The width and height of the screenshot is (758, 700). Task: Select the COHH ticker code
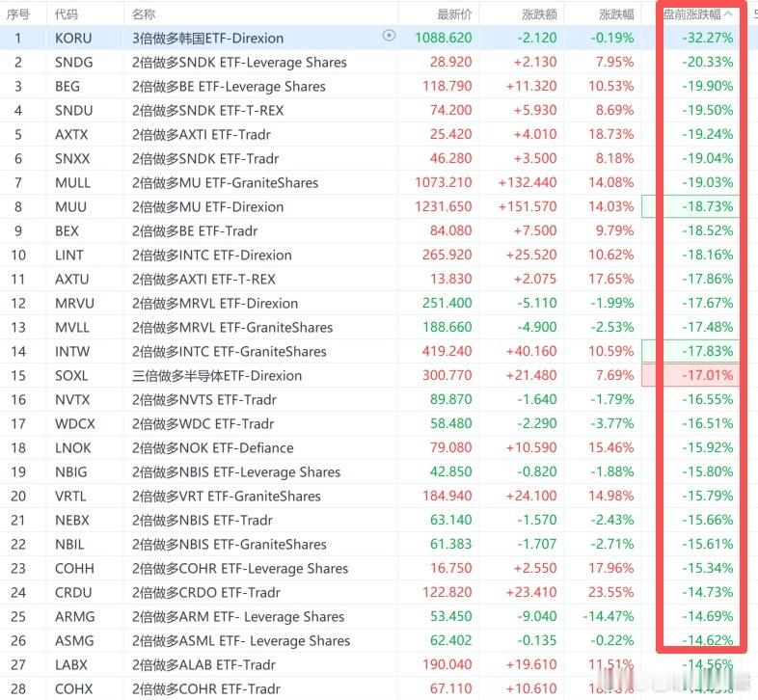click(x=74, y=569)
